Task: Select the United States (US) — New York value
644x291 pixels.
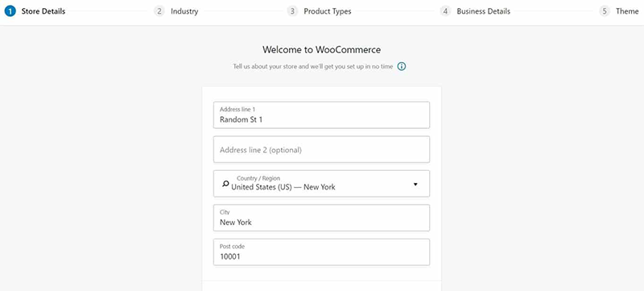Action: coord(283,187)
